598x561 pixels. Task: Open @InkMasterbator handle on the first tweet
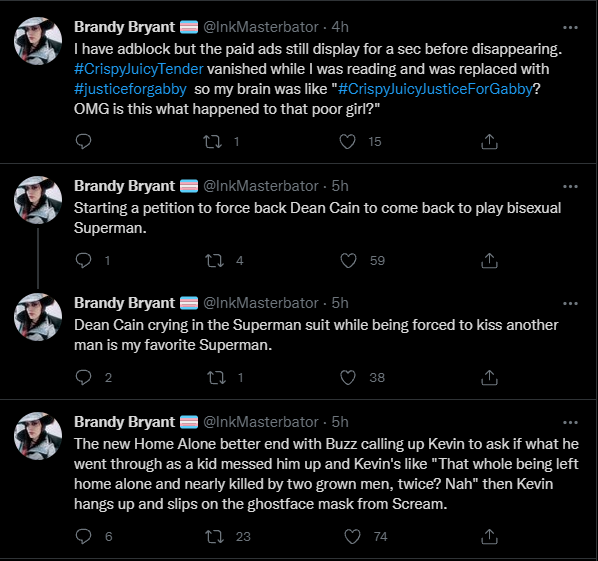[260, 27]
